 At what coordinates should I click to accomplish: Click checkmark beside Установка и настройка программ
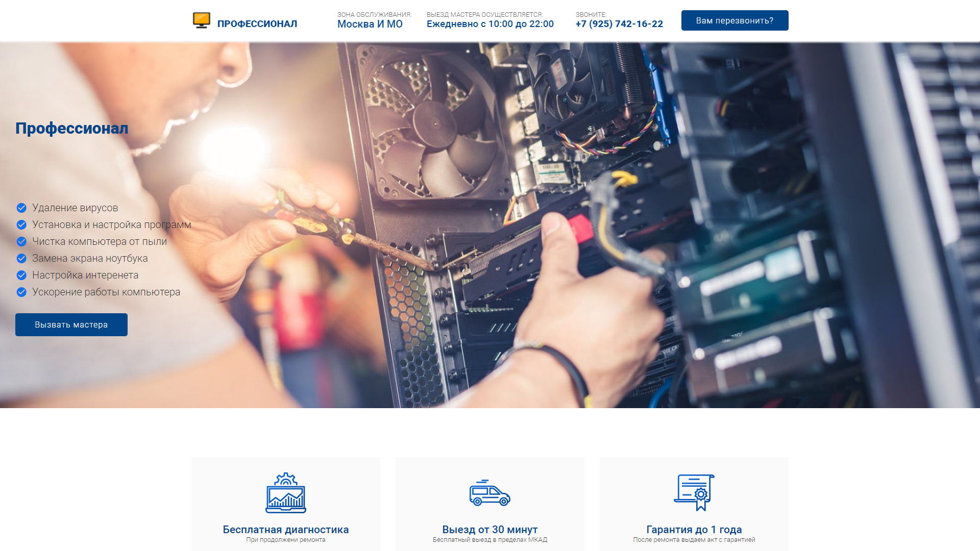coord(21,224)
